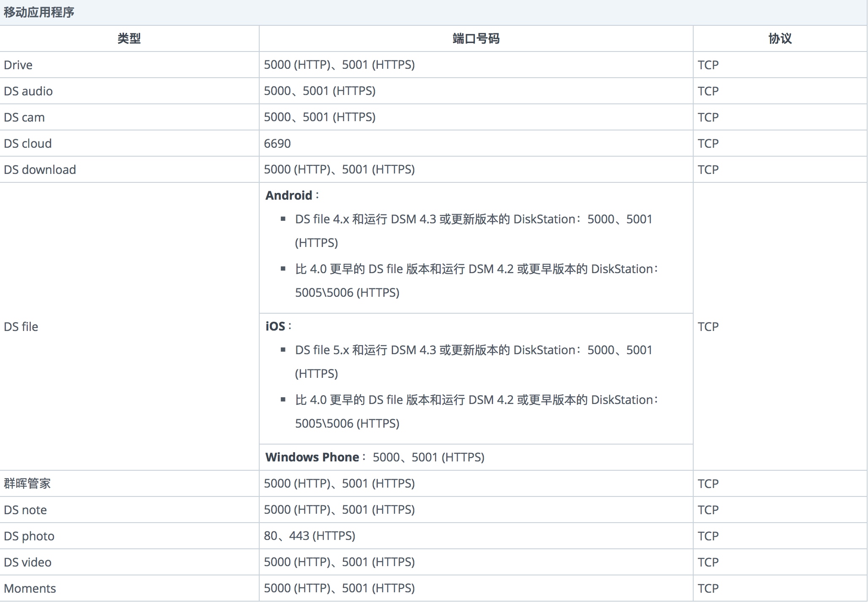Click the DS note row port numbers
Image resolution: width=868 pixels, height=602 pixels.
pos(339,510)
